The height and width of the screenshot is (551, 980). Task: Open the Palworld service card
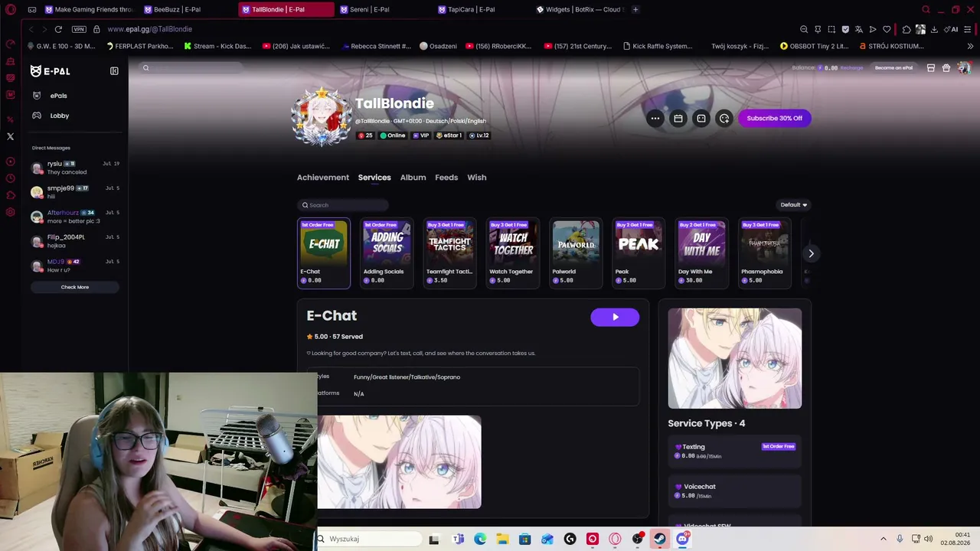pyautogui.click(x=576, y=253)
